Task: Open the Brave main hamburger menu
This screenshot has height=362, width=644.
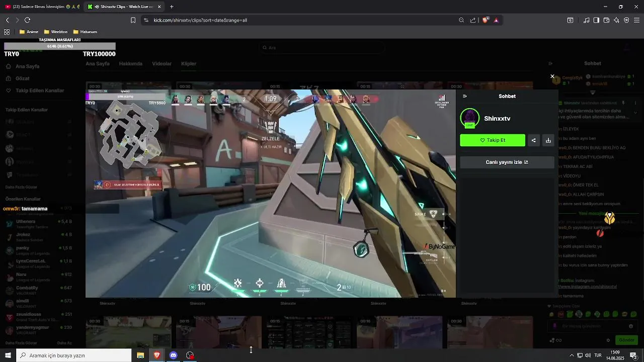Action: pos(637,20)
